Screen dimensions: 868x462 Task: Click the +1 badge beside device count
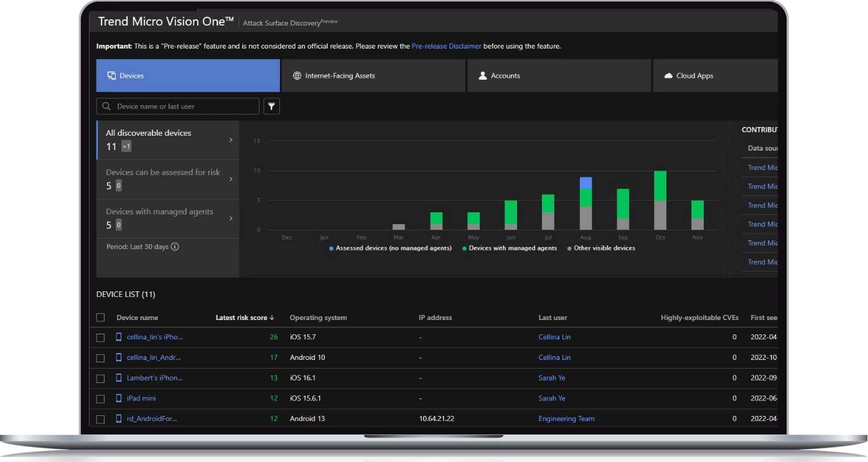[x=126, y=147]
